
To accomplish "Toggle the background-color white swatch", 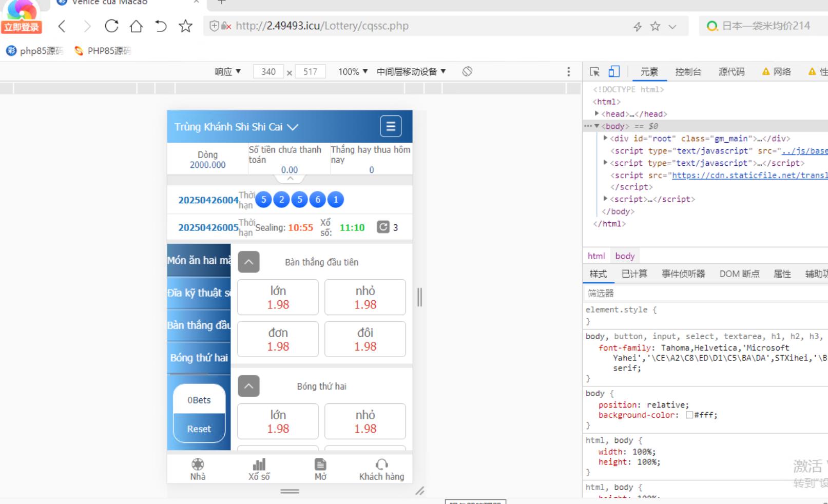I will (x=689, y=415).
